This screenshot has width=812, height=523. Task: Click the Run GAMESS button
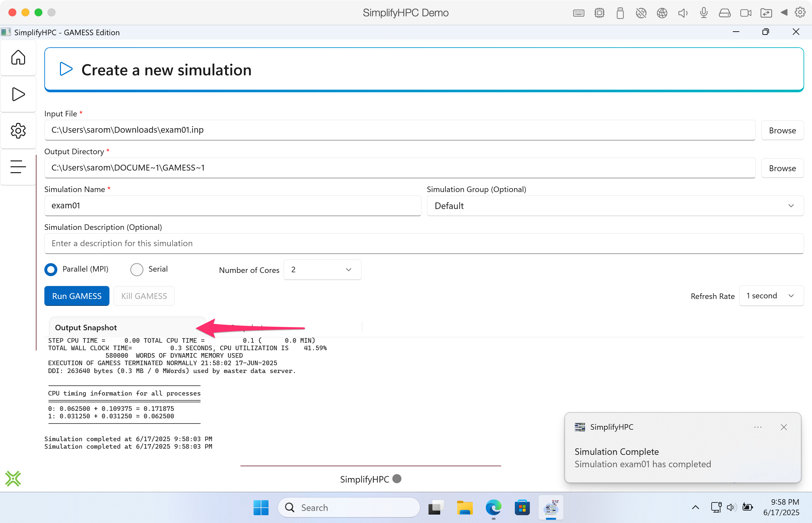pos(77,296)
